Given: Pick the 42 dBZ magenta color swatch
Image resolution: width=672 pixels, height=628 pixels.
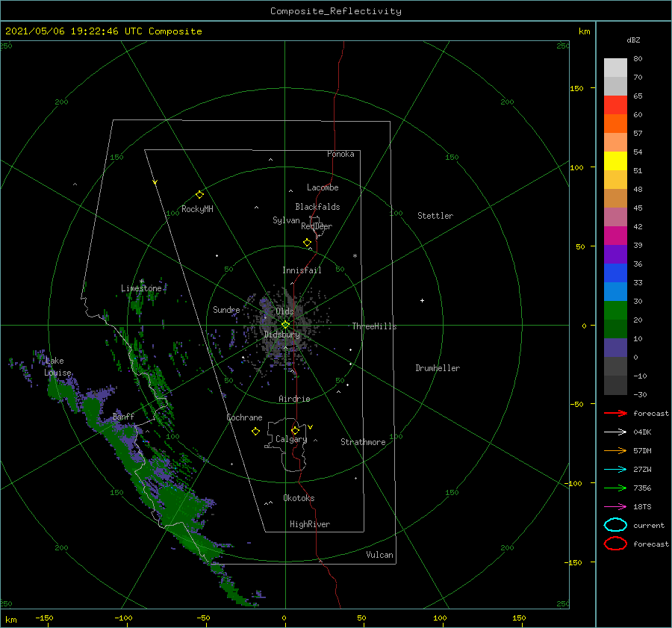Looking at the screenshot, I should coord(615,235).
